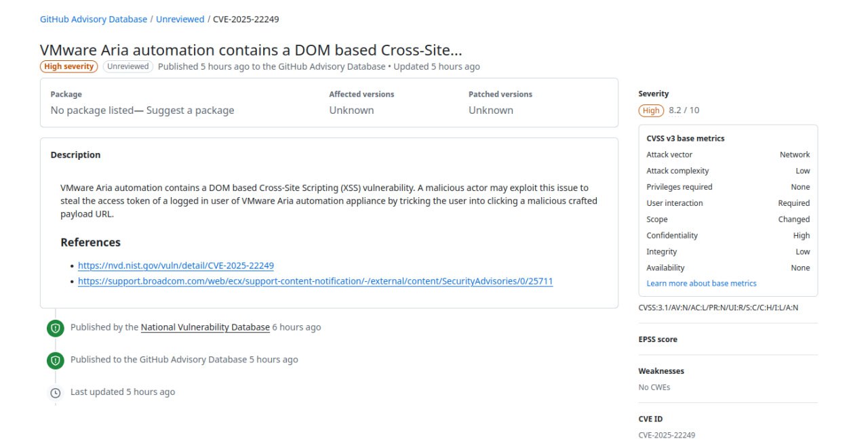Click the Last updated 5 hours ago entry

[x=123, y=392]
